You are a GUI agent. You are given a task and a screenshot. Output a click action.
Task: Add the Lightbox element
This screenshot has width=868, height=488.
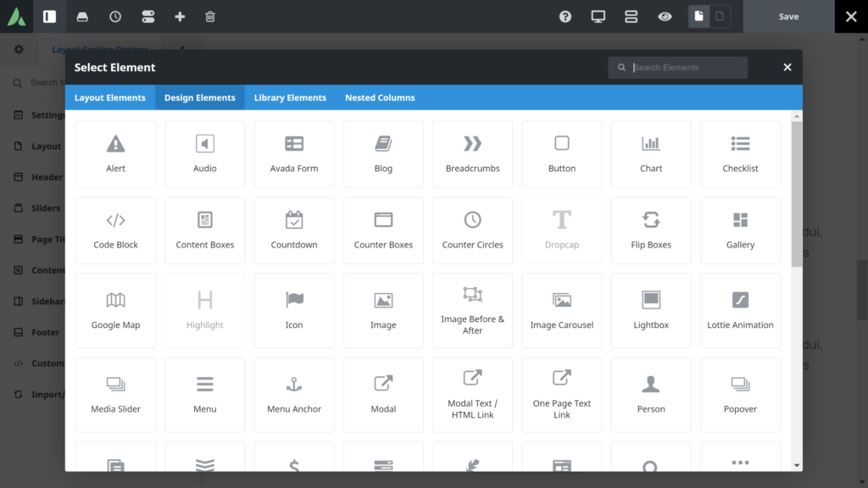pos(651,310)
